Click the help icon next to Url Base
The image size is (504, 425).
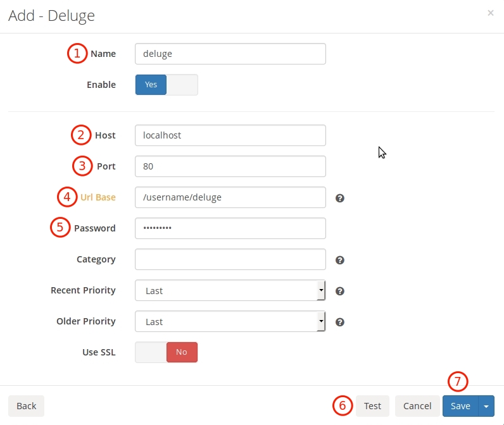(x=340, y=198)
